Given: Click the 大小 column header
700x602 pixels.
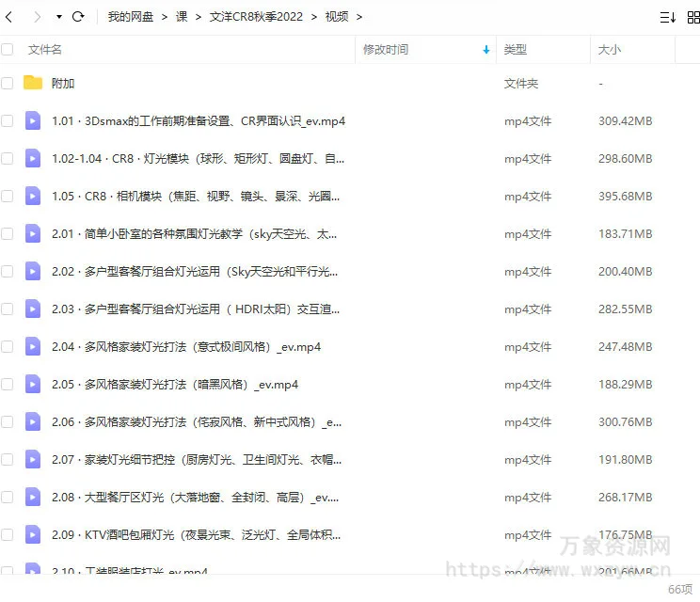Looking at the screenshot, I should click(x=610, y=50).
